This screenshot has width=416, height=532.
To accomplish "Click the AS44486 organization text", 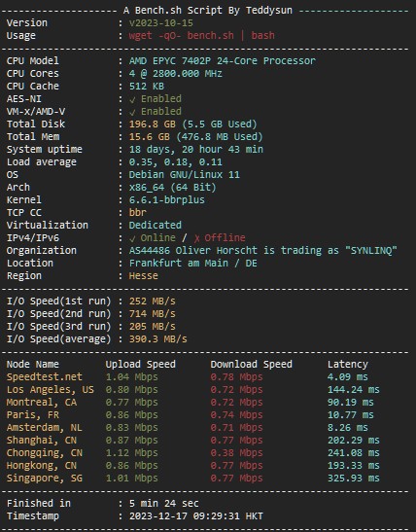I will [262, 250].
